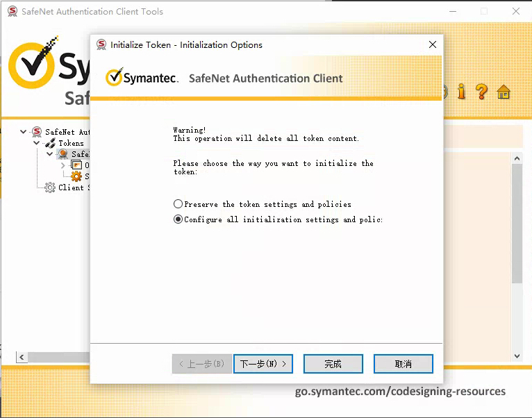Close the SafeNet Authentication Client Tools window
The height and width of the screenshot is (418, 532).
[516, 11]
